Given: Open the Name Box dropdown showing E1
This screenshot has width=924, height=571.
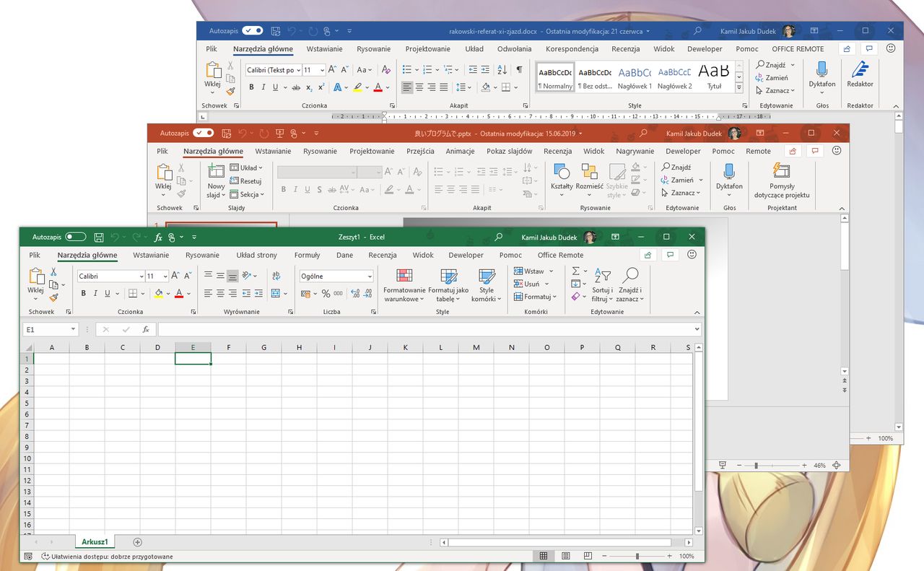Looking at the screenshot, I should [x=74, y=329].
